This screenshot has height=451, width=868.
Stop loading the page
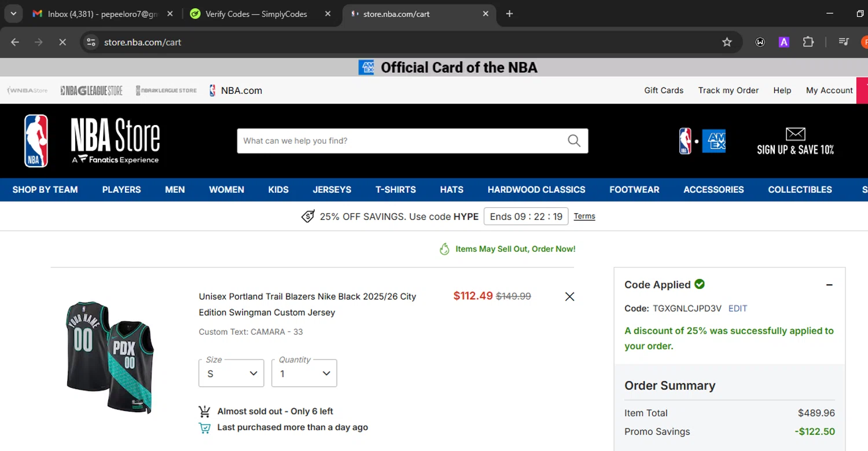pyautogui.click(x=62, y=42)
